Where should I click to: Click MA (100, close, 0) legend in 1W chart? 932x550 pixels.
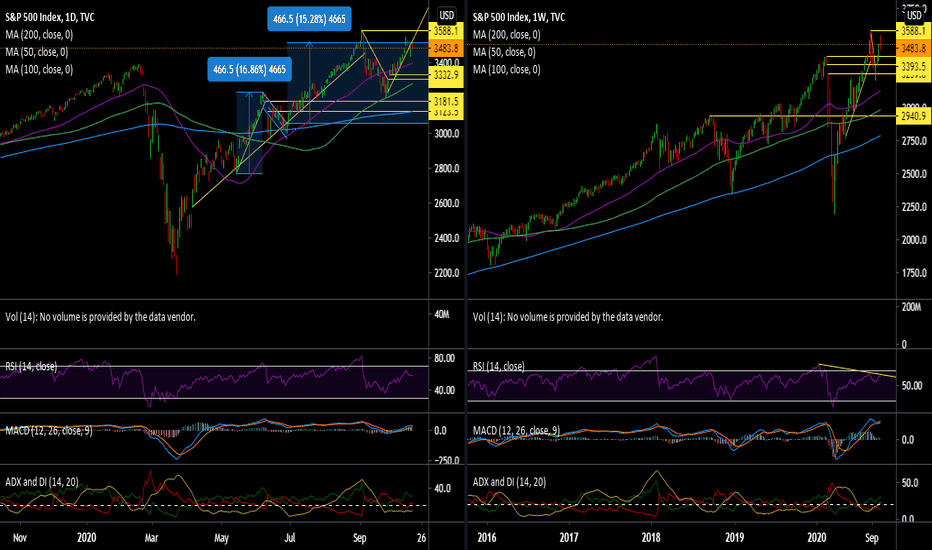[507, 70]
